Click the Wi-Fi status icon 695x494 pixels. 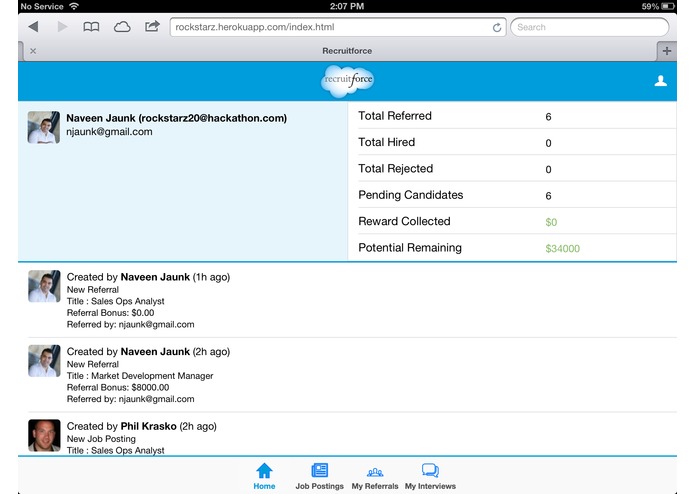(74, 6)
